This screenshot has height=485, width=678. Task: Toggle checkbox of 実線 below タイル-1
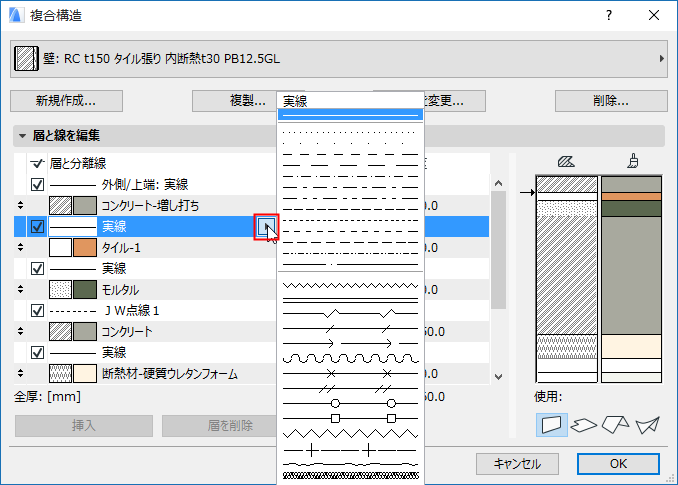click(37, 268)
